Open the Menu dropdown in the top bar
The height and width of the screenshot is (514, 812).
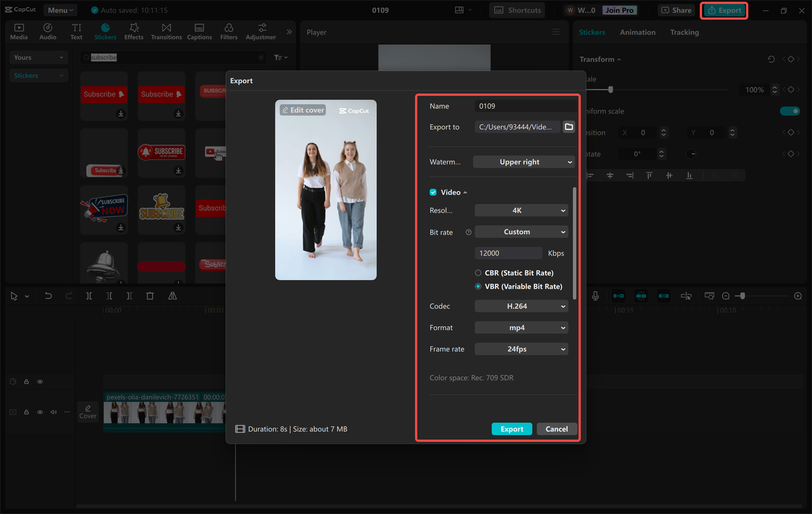coord(60,10)
